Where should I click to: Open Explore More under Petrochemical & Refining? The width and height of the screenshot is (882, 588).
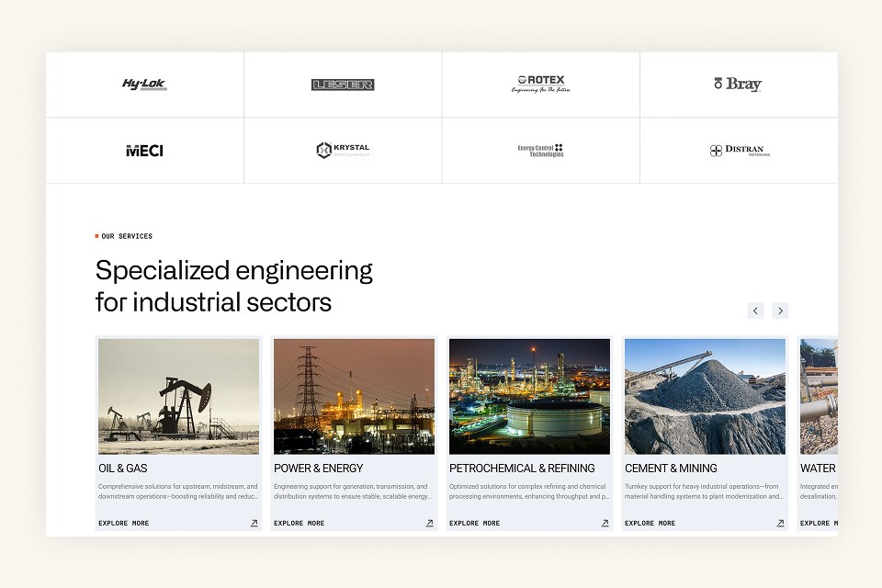475,524
